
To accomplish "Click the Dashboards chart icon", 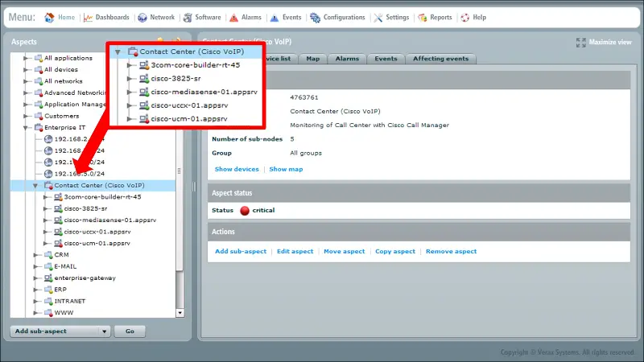I will tap(88, 18).
